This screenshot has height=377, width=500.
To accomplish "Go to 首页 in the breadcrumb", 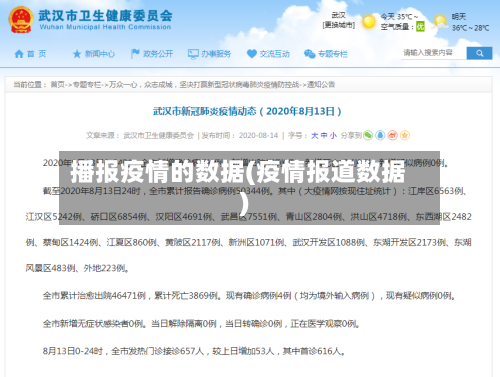I will pyautogui.click(x=58, y=85).
